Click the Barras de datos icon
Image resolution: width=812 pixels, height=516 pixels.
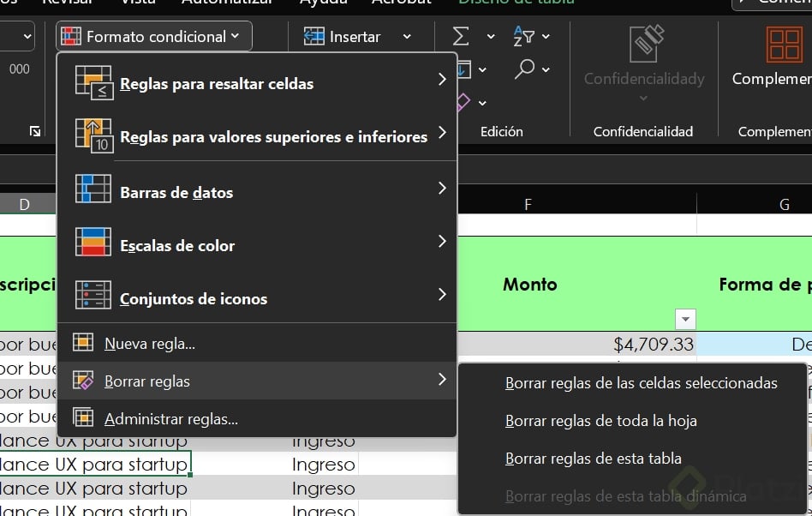click(93, 188)
